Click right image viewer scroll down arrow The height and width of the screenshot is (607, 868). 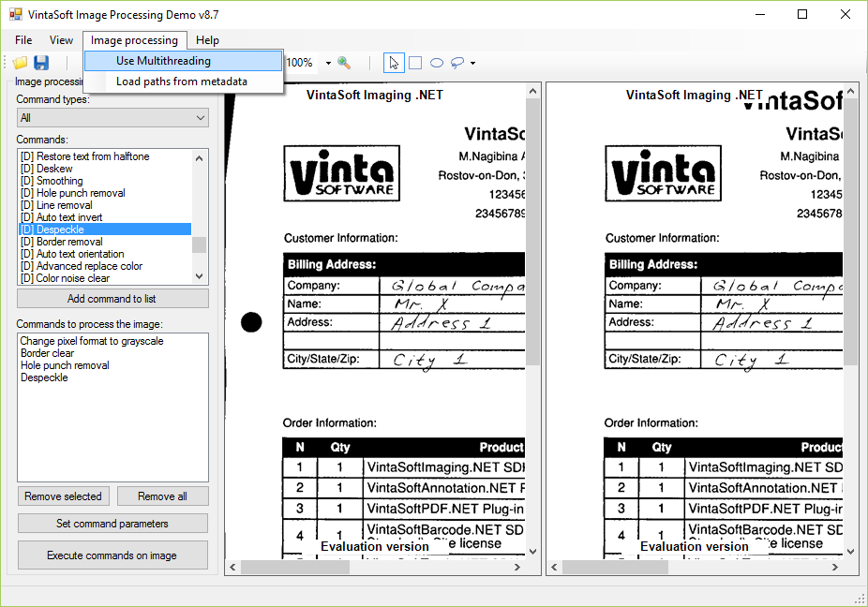[x=851, y=551]
